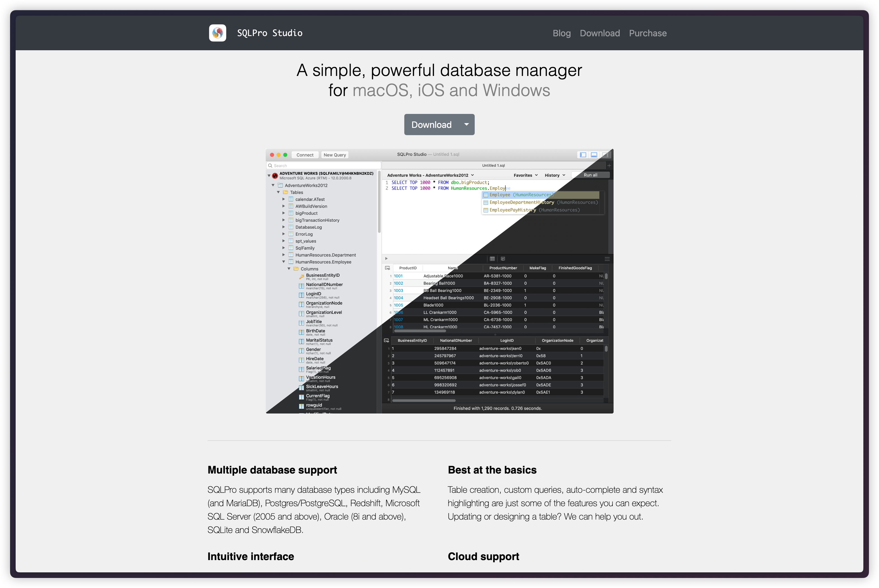Click the Employee results horizontal scrollbar
This screenshot has width=879, height=588.
(424, 400)
